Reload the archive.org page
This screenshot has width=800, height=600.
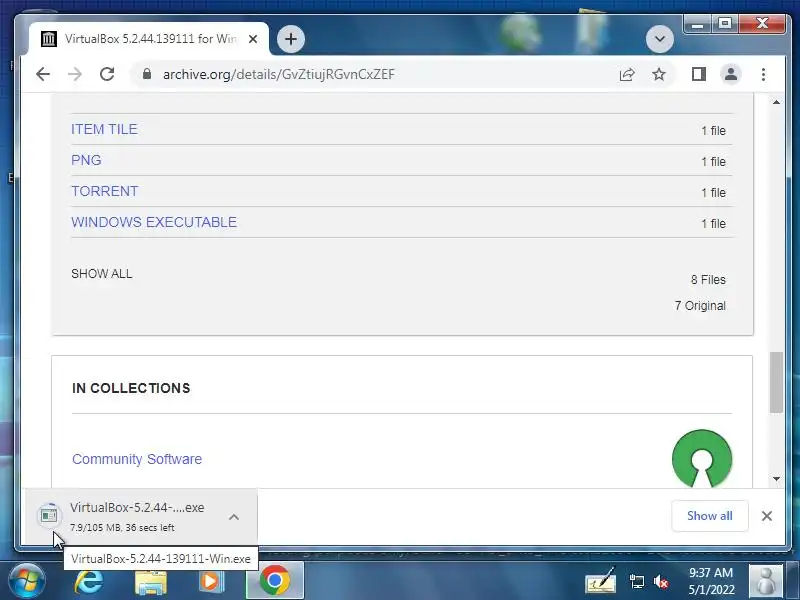(x=107, y=74)
